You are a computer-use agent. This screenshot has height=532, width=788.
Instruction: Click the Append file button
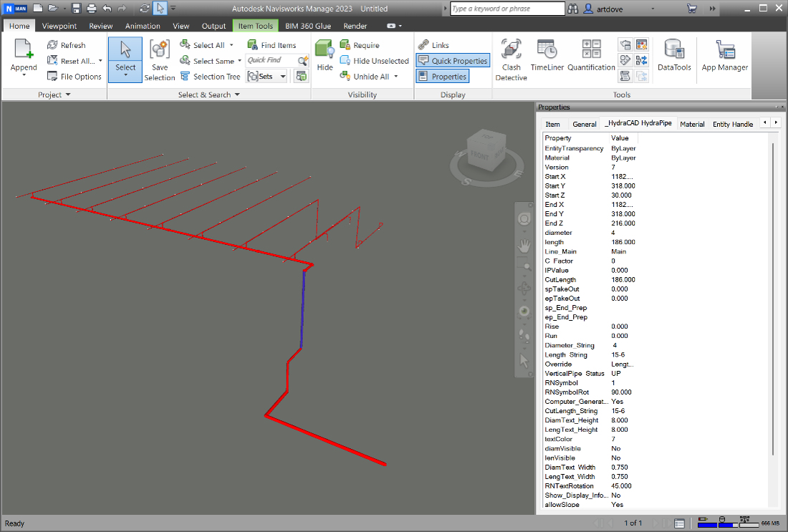pos(24,58)
